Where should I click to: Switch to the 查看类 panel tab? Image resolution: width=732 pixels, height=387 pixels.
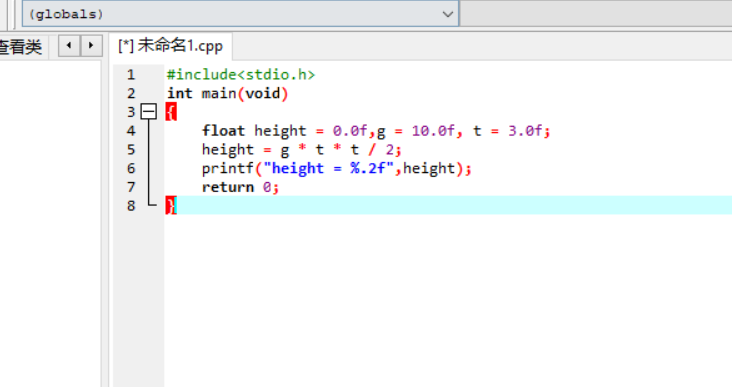pos(21,47)
